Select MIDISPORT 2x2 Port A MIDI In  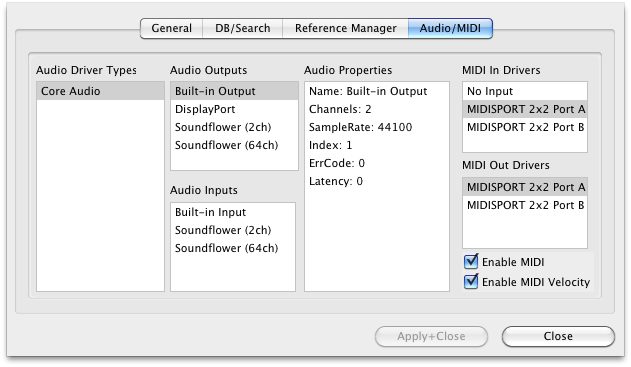click(x=525, y=109)
